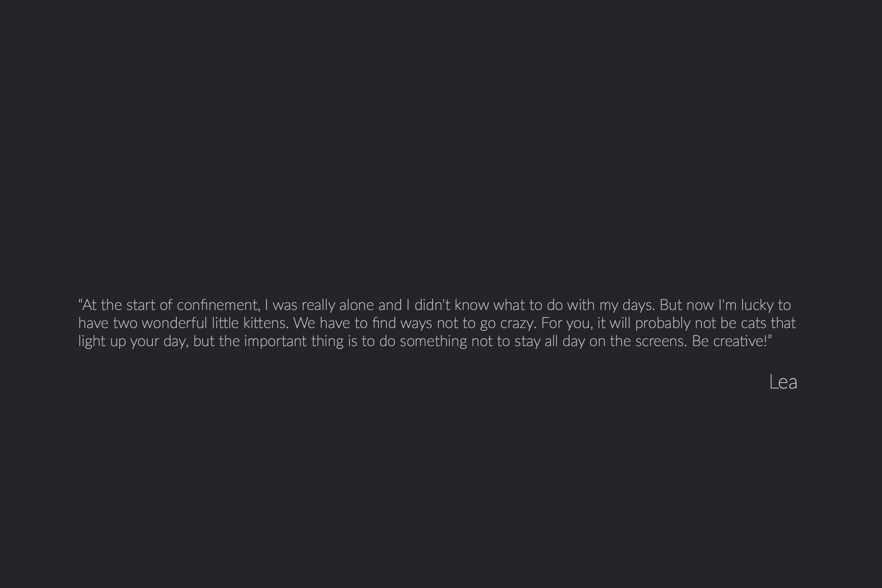
Task: Click the word "start" in the first line
Action: pyautogui.click(x=141, y=305)
